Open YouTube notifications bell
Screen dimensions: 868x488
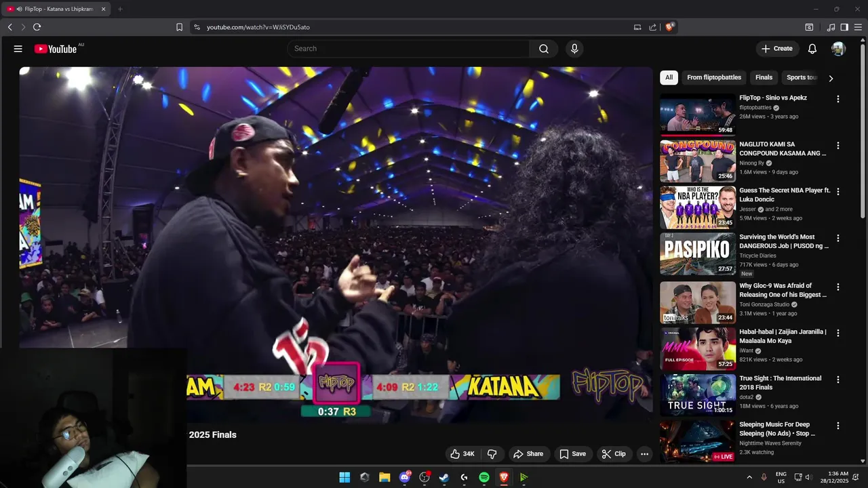(x=812, y=49)
